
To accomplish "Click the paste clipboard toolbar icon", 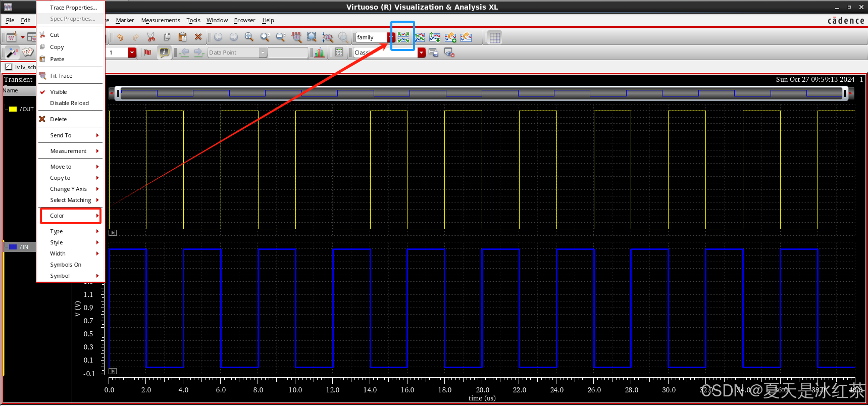I will 183,37.
